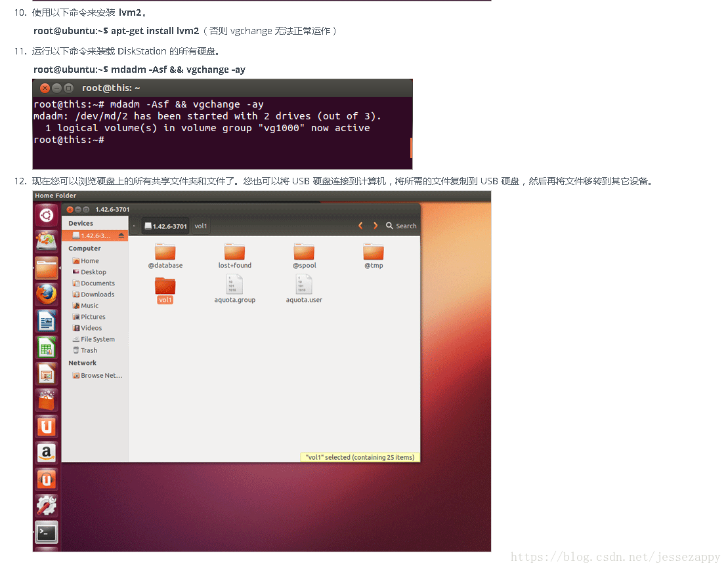Click the "apt-get install lvm2" command text

point(155,31)
